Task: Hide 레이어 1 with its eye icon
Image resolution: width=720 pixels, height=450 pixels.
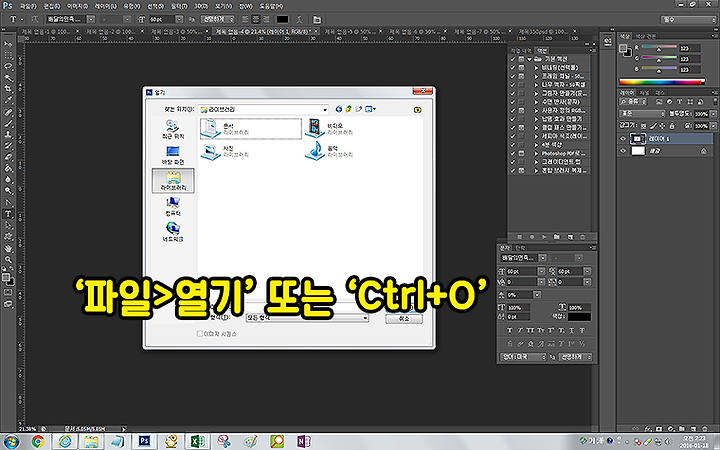Action: (x=623, y=139)
